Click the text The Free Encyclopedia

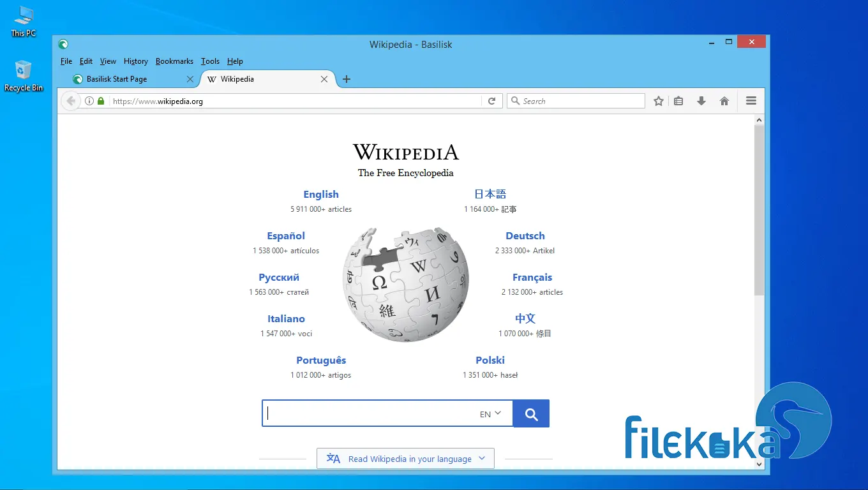406,173
